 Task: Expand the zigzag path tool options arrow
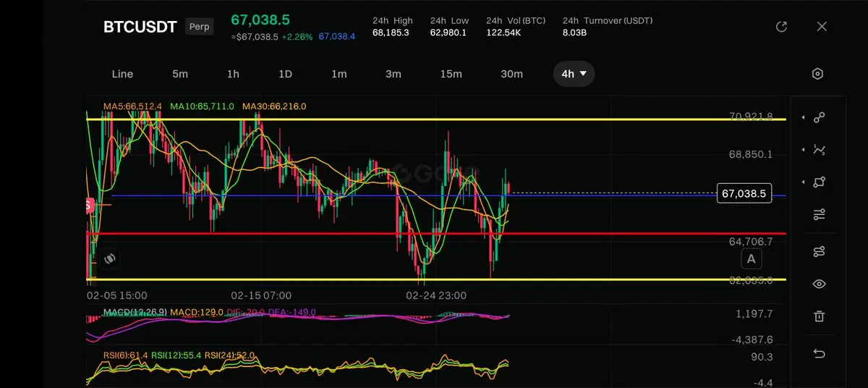803,150
